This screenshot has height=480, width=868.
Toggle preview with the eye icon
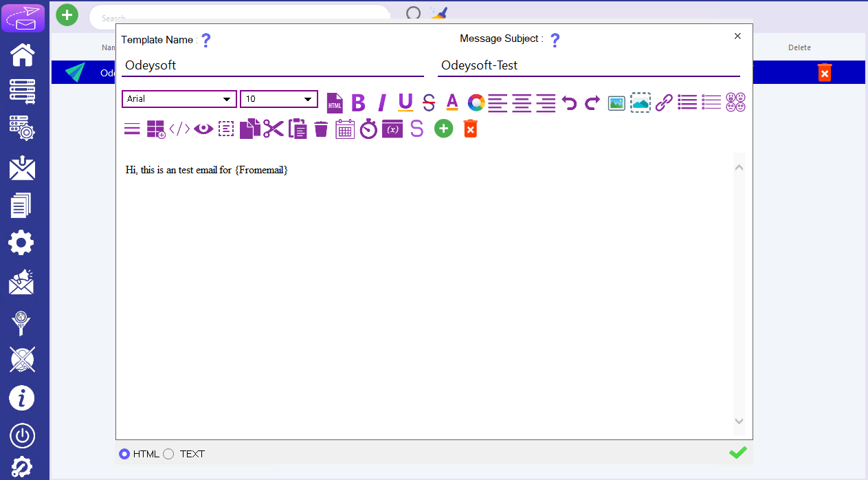click(x=203, y=129)
